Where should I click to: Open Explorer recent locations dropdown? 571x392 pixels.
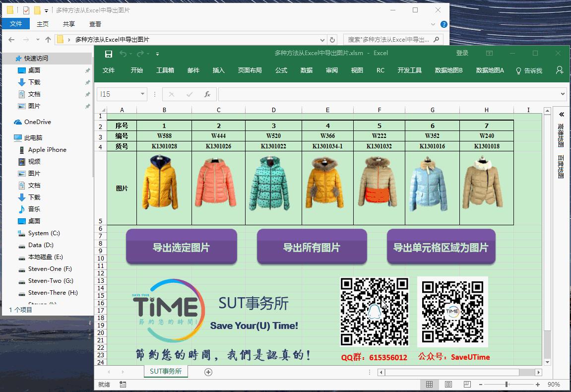coord(38,39)
